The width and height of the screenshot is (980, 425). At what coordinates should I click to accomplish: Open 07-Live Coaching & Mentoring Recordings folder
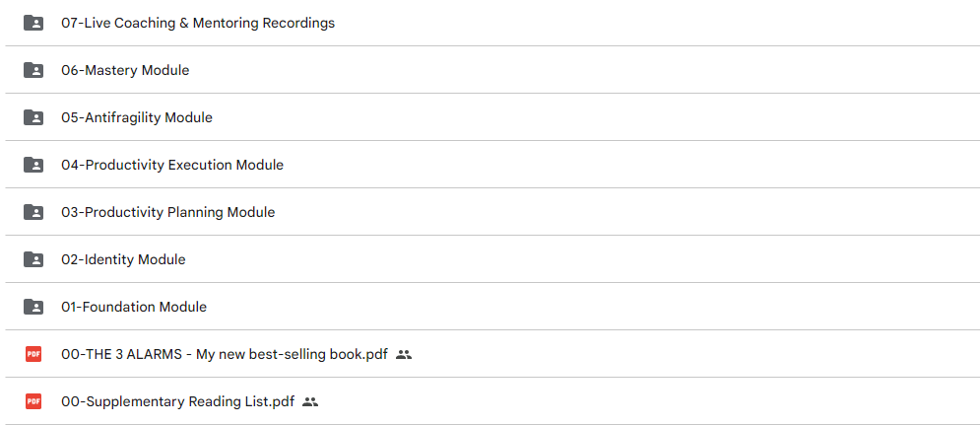(198, 23)
